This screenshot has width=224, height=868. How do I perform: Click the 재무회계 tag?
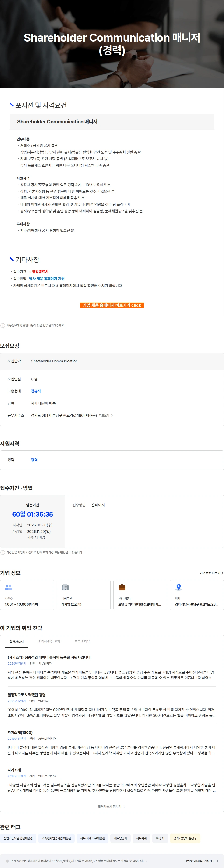141,838
